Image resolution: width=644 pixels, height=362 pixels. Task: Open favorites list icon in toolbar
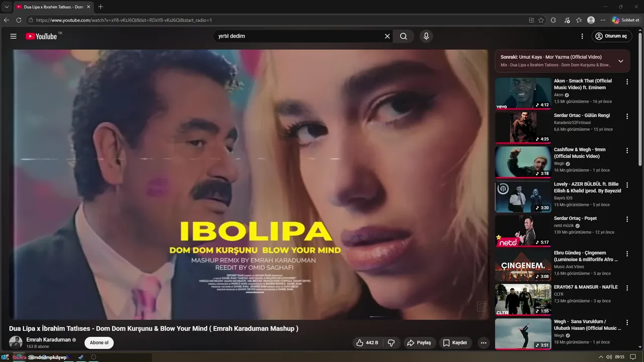click(579, 20)
